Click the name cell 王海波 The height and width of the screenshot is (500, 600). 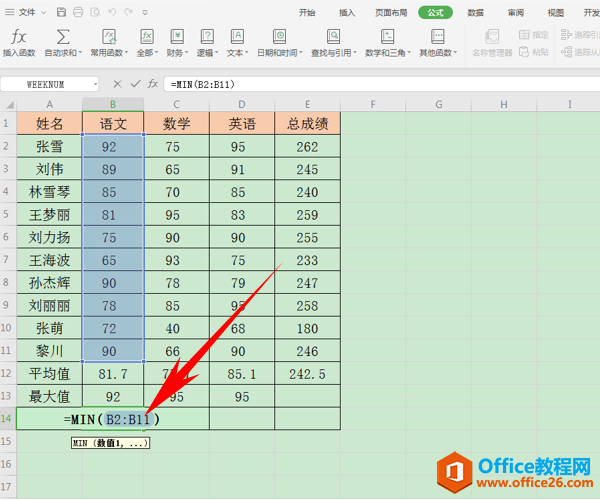pos(49,261)
